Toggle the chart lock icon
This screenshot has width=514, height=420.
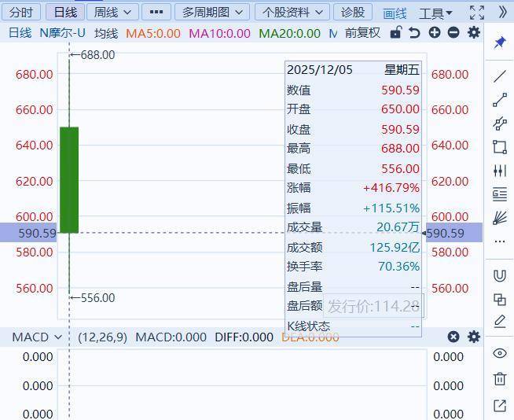click(x=396, y=33)
